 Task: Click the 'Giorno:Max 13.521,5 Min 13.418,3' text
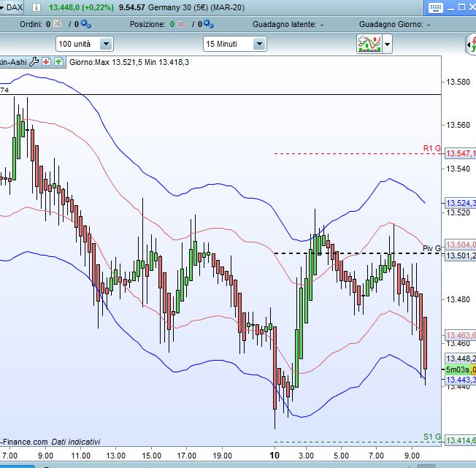click(x=129, y=62)
